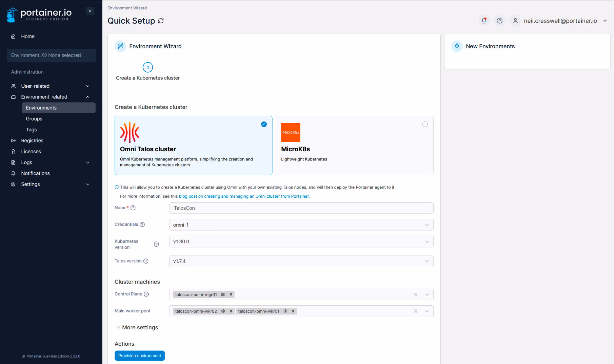614x364 pixels.
Task: Select the MicroK8s radio option
Action: click(425, 124)
